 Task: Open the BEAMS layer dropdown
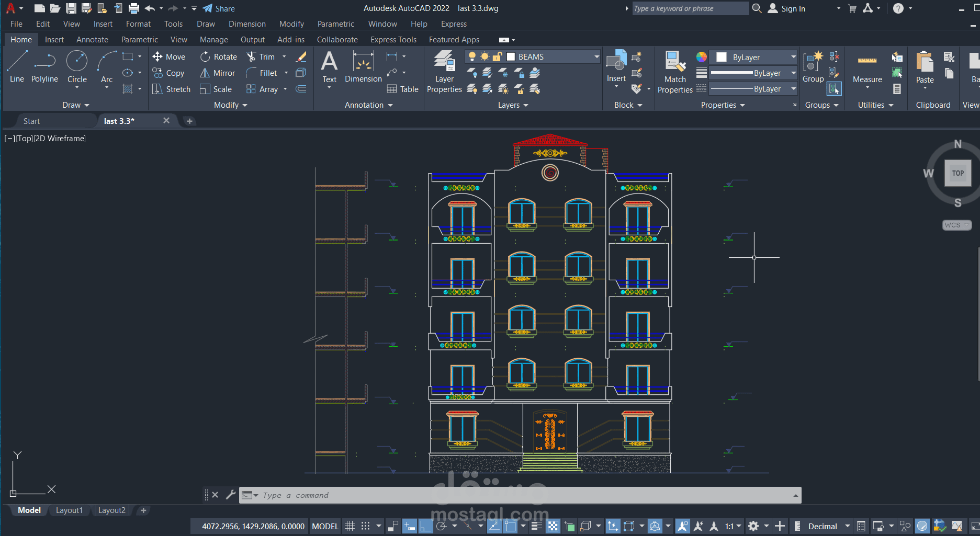click(x=596, y=56)
